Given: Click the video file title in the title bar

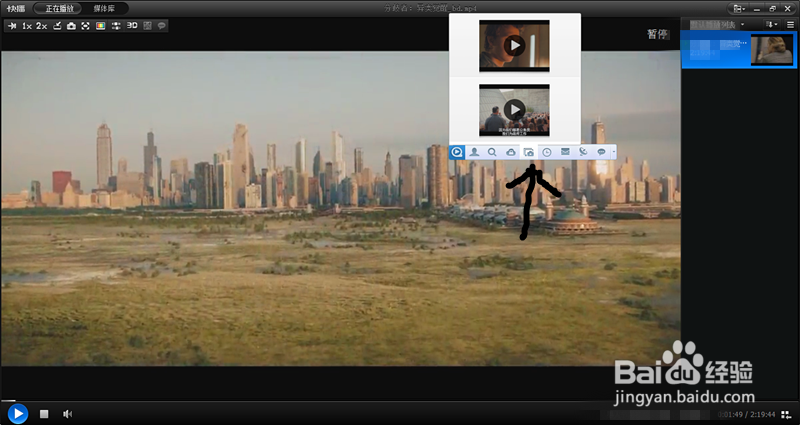Looking at the screenshot, I should (x=431, y=9).
